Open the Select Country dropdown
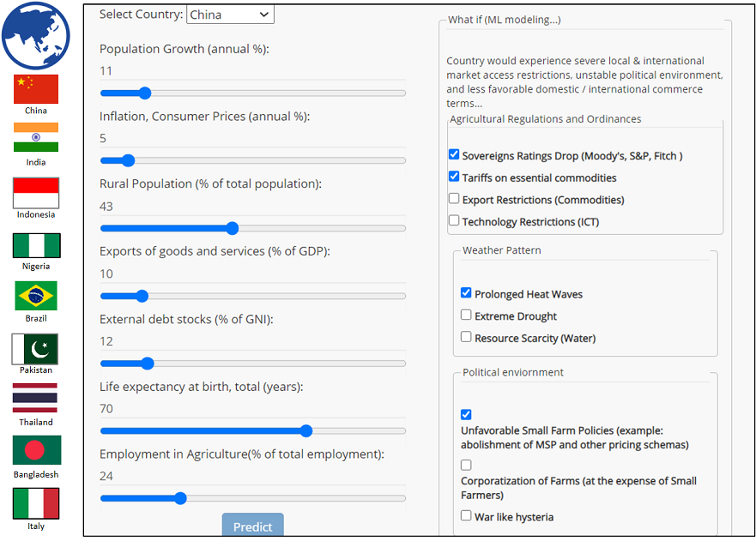The width and height of the screenshot is (756, 541). click(230, 15)
